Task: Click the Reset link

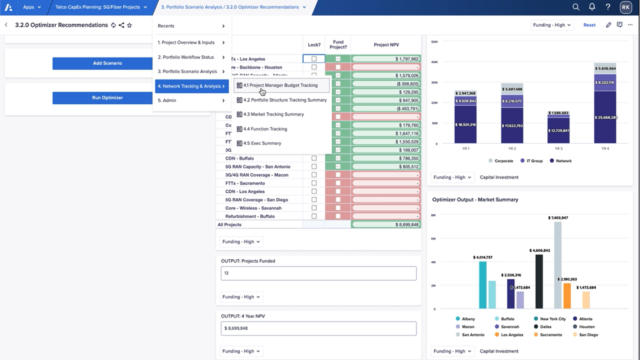Action: (589, 25)
